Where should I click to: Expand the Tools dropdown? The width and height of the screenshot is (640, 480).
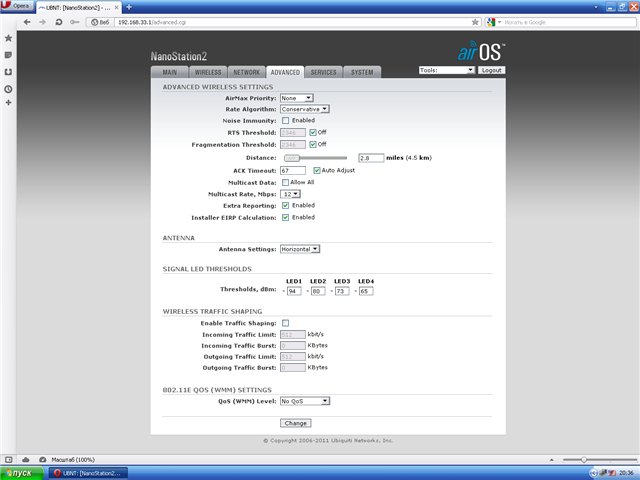point(447,70)
